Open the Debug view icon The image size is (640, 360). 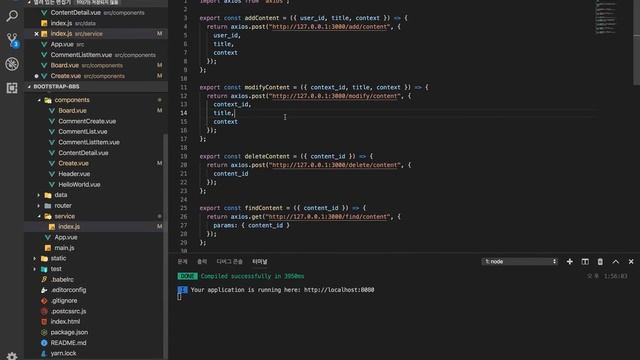pyautogui.click(x=12, y=64)
